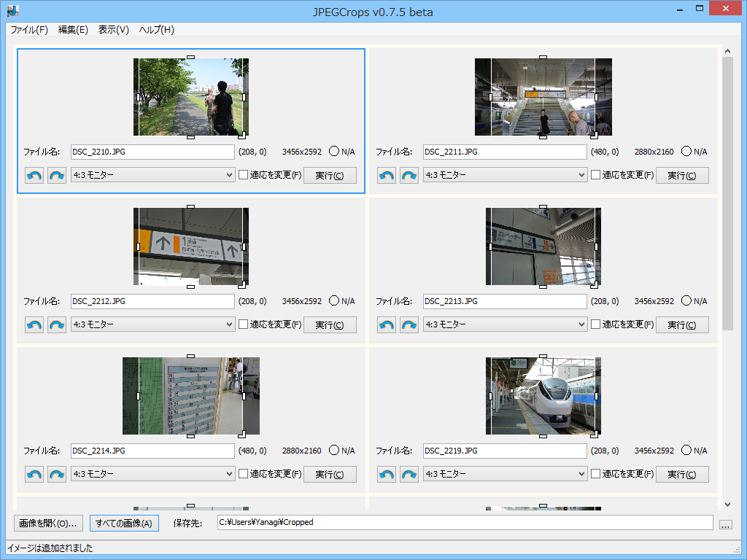Rotate DSC_2213.JPG clockwise
This screenshot has width=747, height=560.
pos(409,324)
